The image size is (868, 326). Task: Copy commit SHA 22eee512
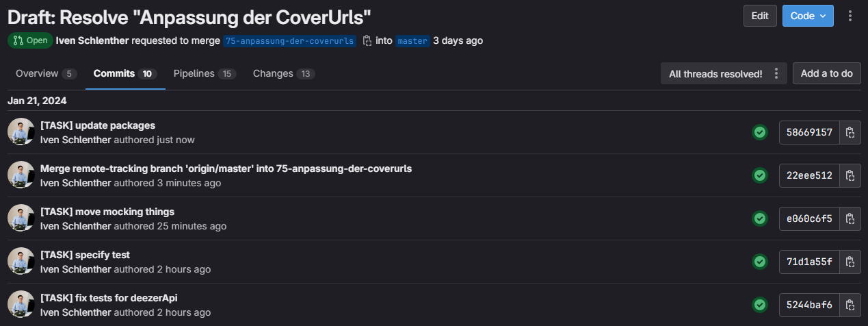tap(850, 175)
